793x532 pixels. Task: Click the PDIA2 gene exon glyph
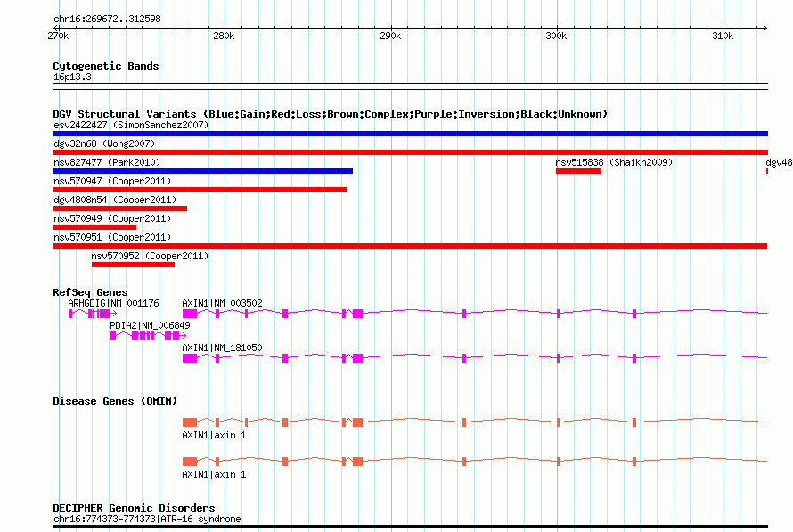pos(148,336)
